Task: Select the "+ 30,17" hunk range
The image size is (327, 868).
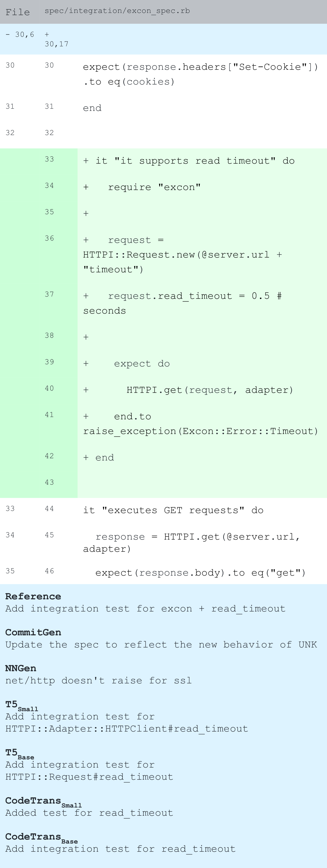Action: [x=56, y=39]
